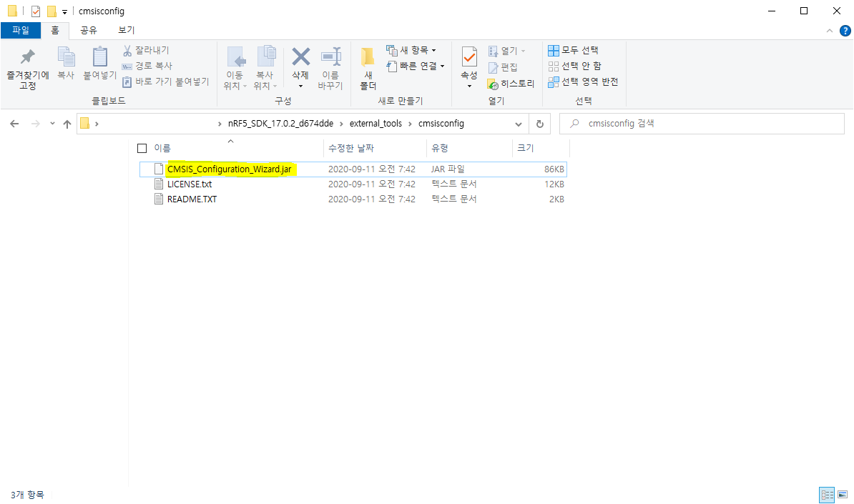Navigate to external_tools in breadcrumb
The width and height of the screenshot is (854, 504).
coord(376,124)
